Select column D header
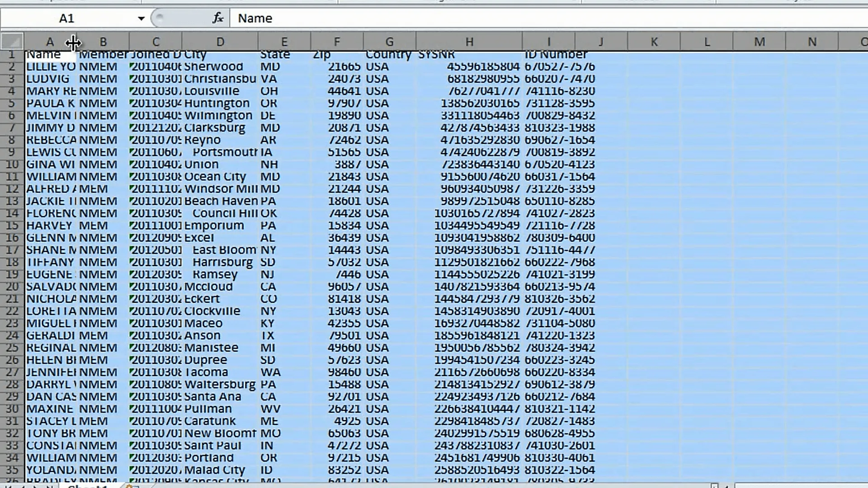 coord(220,42)
